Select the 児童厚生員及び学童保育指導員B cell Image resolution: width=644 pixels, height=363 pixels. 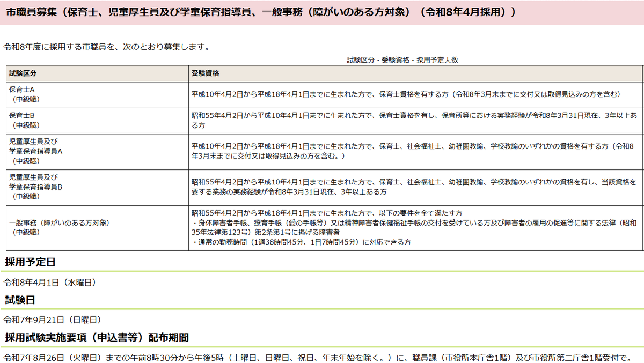[97, 188]
